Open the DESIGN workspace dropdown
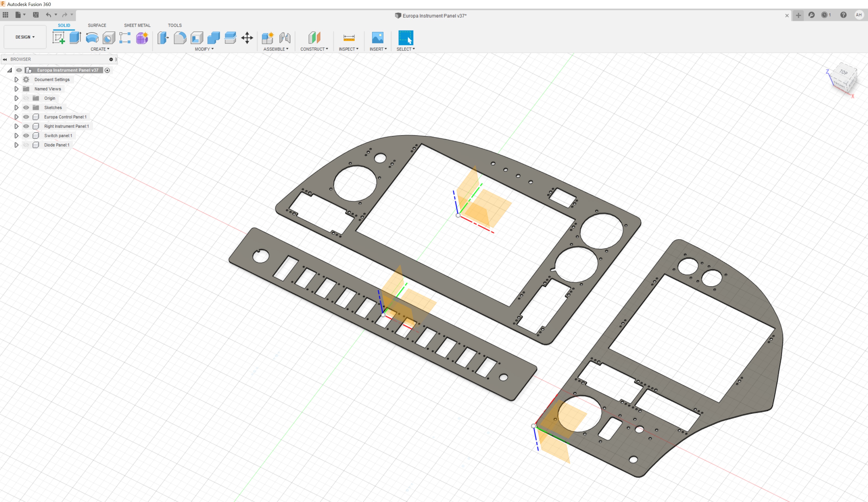Image resolution: width=868 pixels, height=502 pixels. tap(25, 37)
